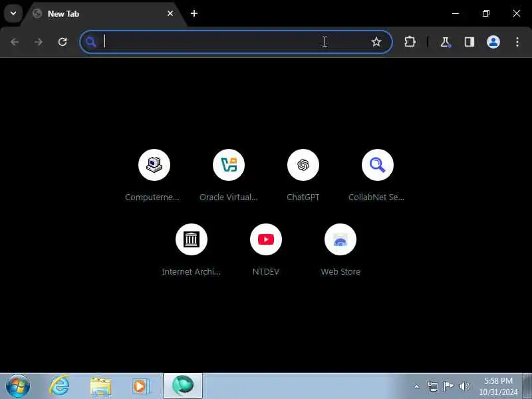Screen dimensions: 532x399
Task: Reload the page
Action: pyautogui.click(x=63, y=42)
